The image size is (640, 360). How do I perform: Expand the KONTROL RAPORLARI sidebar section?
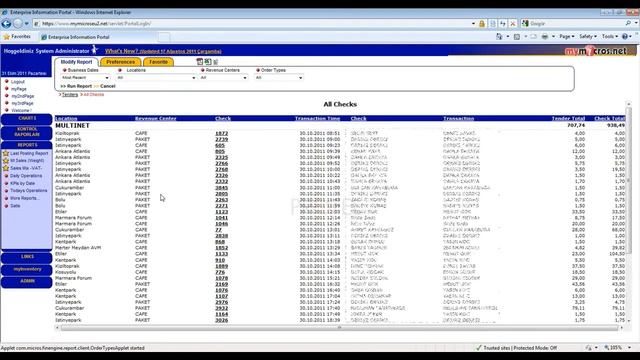(27, 132)
